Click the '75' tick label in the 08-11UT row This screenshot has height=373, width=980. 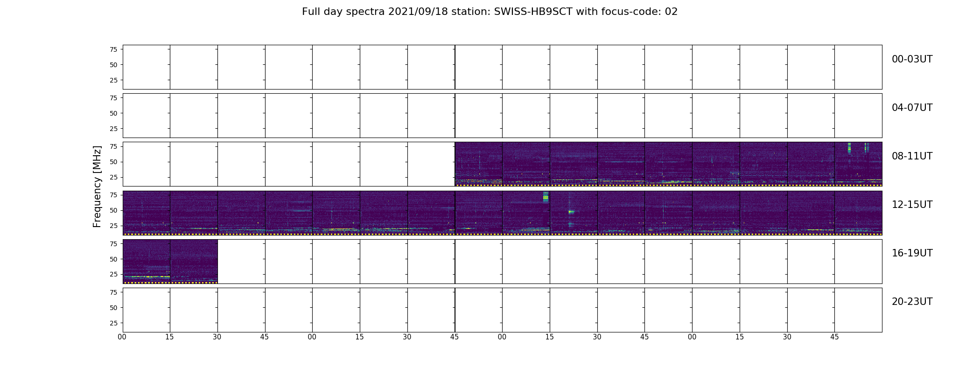coord(113,146)
